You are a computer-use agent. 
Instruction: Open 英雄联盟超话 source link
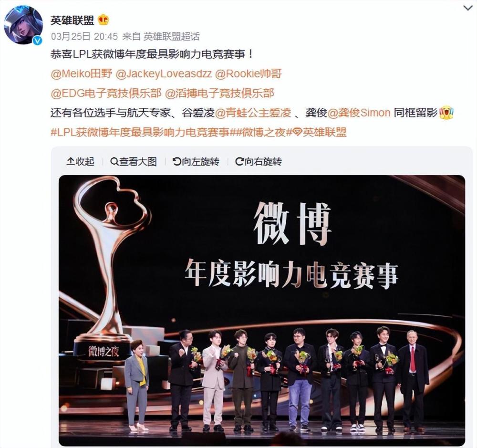[x=172, y=37]
